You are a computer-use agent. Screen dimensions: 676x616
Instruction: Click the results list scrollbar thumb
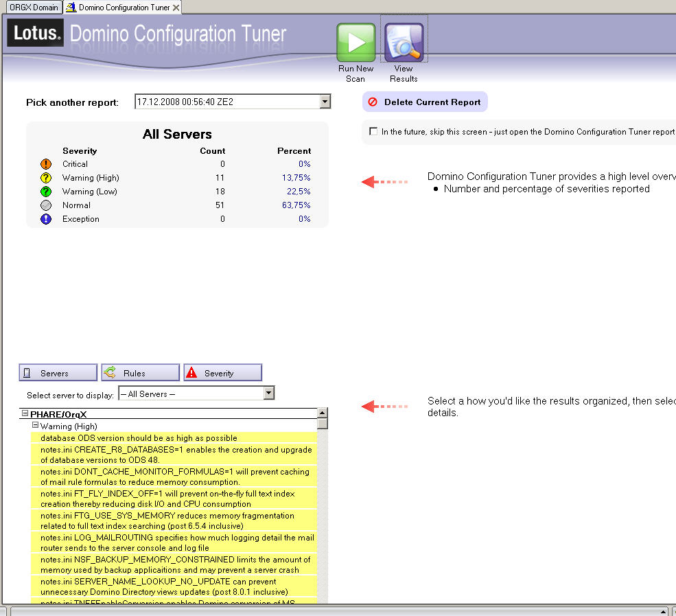323,423
